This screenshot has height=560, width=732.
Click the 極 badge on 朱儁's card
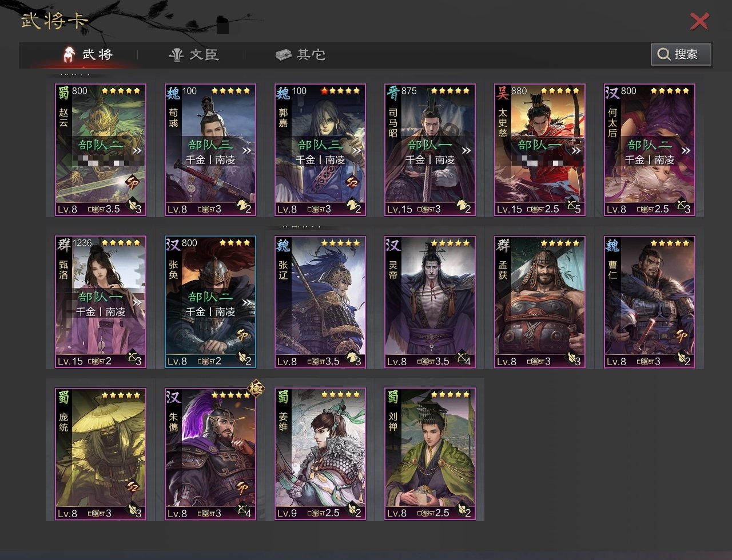click(x=256, y=389)
